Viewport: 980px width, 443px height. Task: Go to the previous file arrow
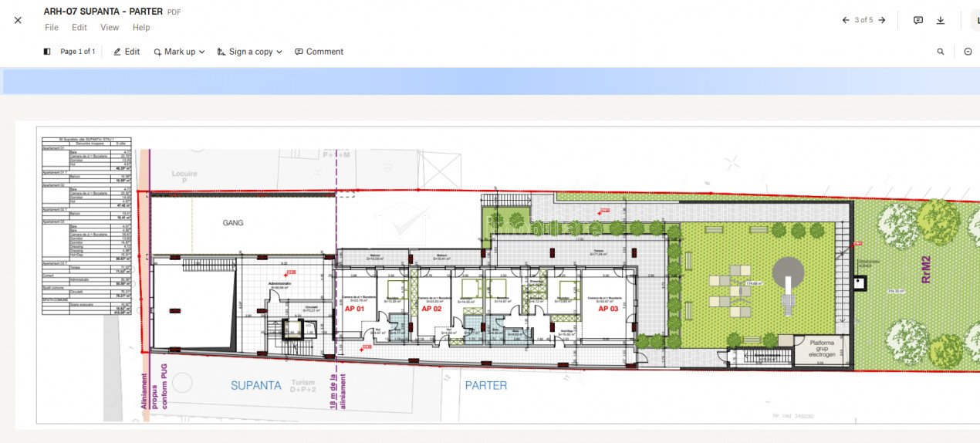846,20
